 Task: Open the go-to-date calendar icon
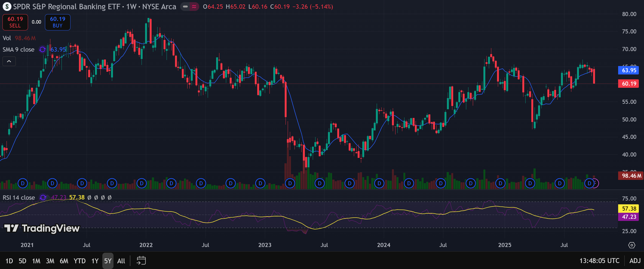click(x=141, y=261)
